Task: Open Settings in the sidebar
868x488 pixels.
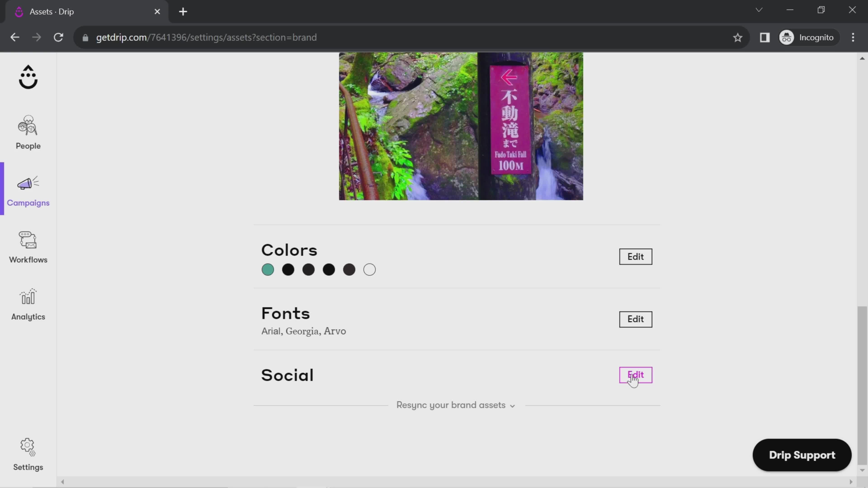Action: 28,454
